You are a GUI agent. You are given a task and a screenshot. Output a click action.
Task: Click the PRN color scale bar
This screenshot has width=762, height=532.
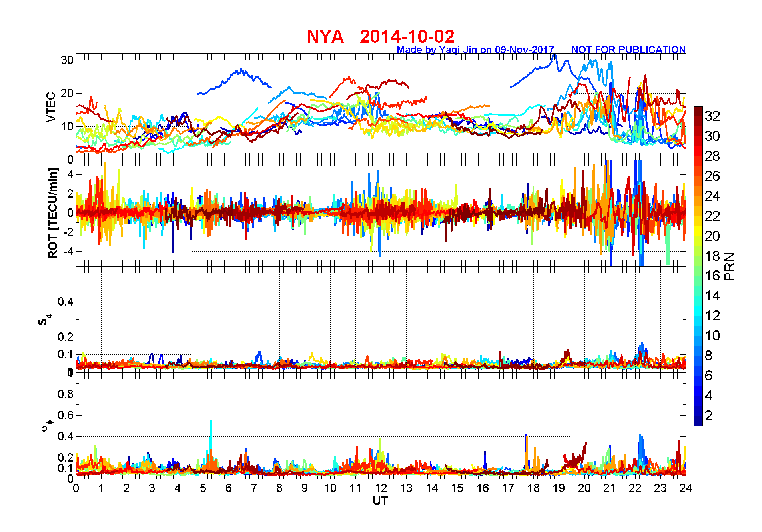(698, 266)
